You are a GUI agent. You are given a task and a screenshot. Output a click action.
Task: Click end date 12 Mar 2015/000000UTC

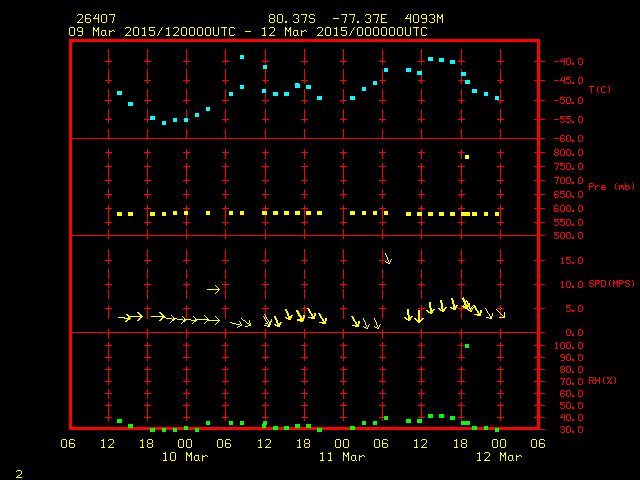[x=344, y=32]
